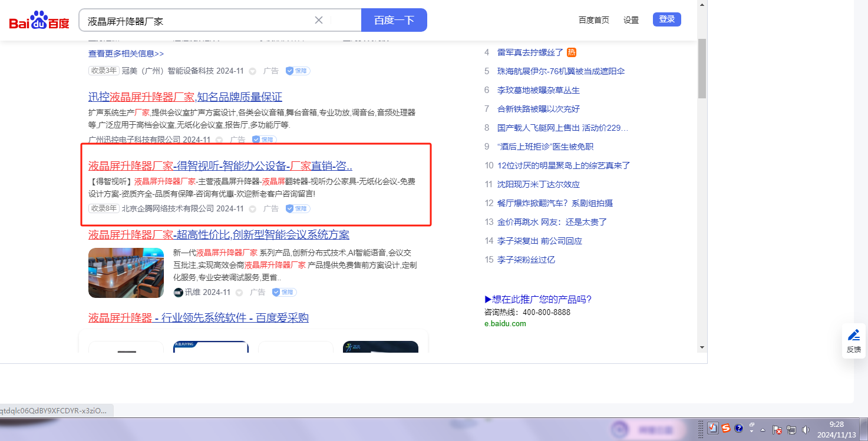Click the conference room thumbnail image
Screen dimensions: 868x441
pyautogui.click(x=126, y=273)
